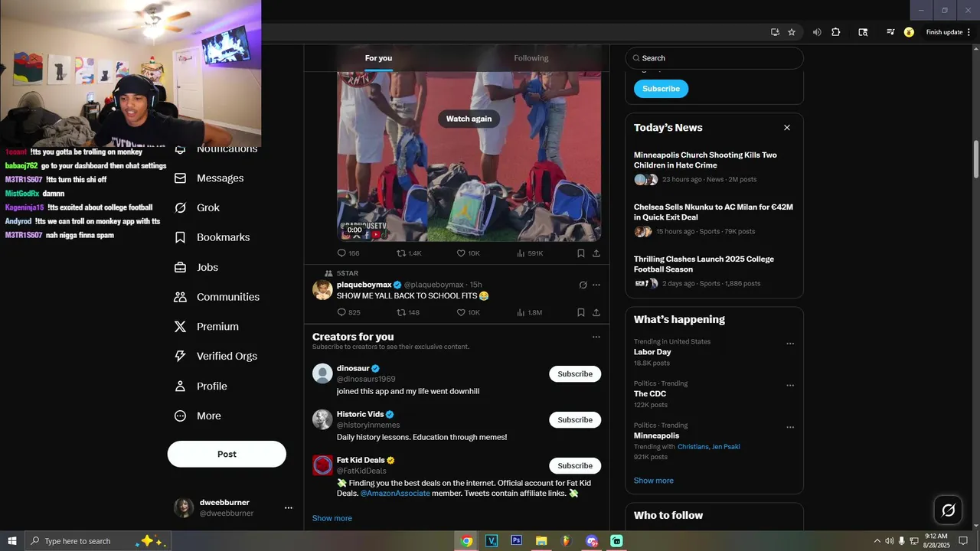The height and width of the screenshot is (551, 980).
Task: Mute the tab via speaker icon in toolbar
Action: click(x=817, y=32)
